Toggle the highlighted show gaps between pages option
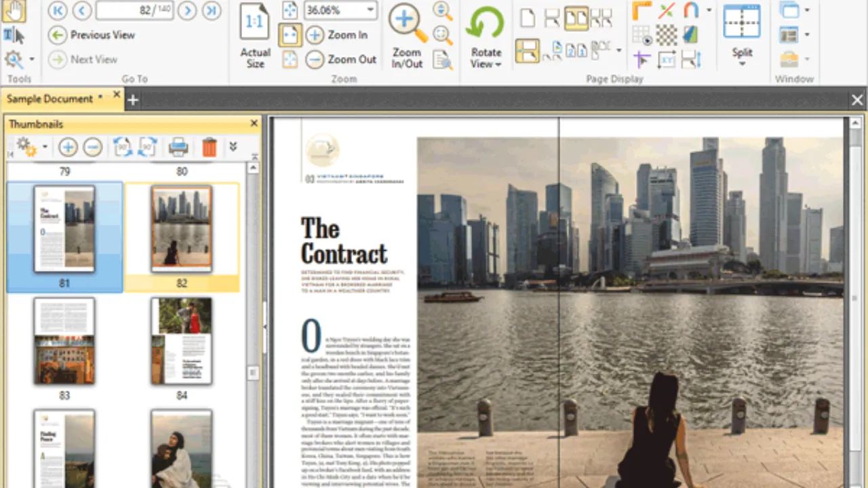Screen dimensions: 868x488 pyautogui.click(x=527, y=51)
